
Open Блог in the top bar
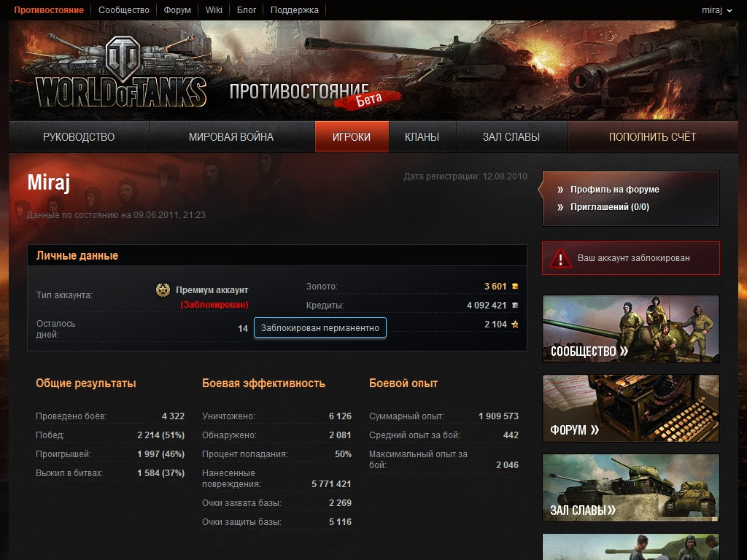(x=247, y=10)
